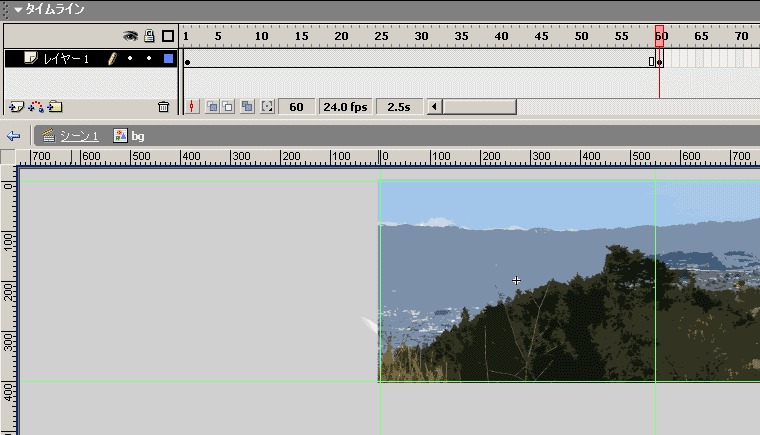
Task: Toggle visibility dot for レイヤー 1
Action: [x=130, y=58]
